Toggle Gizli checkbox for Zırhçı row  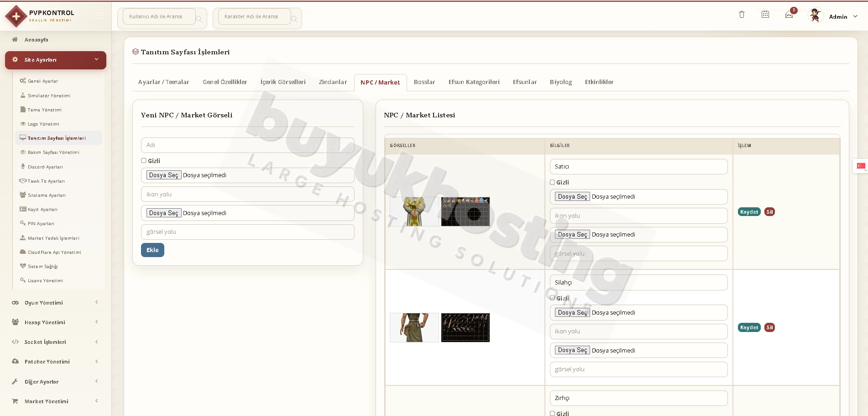point(553,414)
